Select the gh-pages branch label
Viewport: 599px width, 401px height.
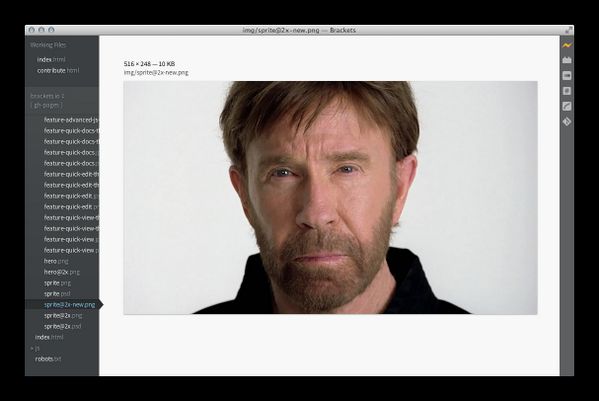click(x=46, y=105)
